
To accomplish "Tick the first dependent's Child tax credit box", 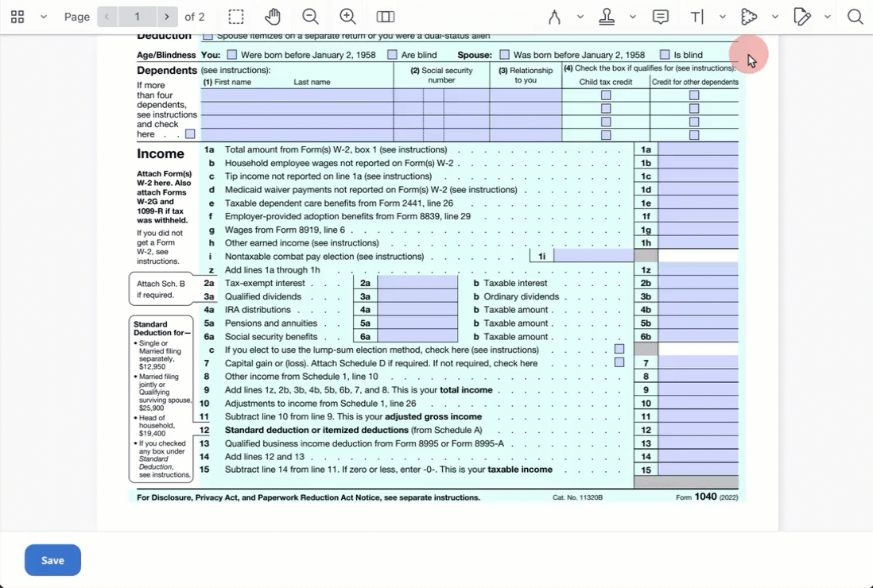I will point(606,95).
